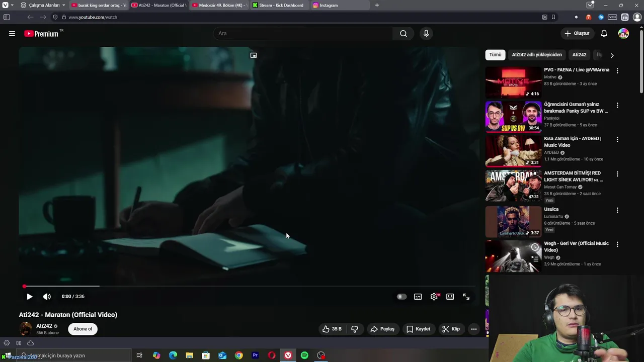Open the SUP VS BW thumbnail
644x362 pixels.
tap(513, 117)
